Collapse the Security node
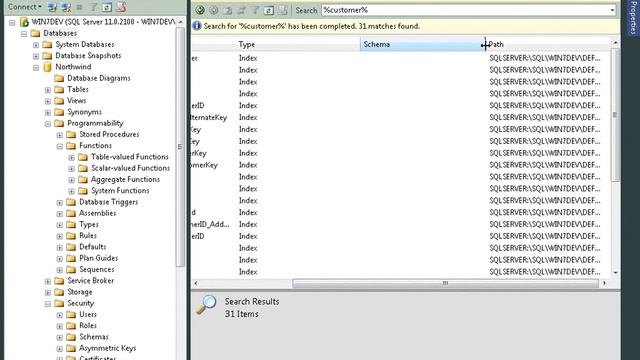Screen dimensions: 640x360 click(48, 304)
